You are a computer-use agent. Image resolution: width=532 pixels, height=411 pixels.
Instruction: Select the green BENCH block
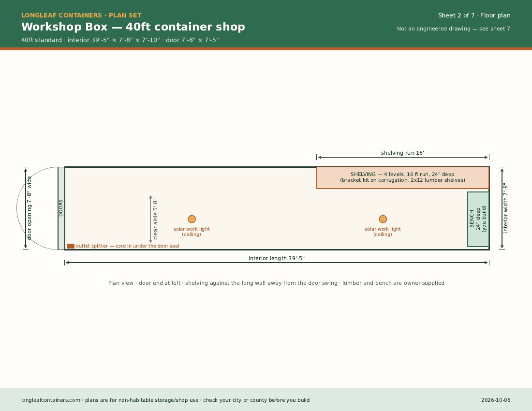click(x=478, y=219)
